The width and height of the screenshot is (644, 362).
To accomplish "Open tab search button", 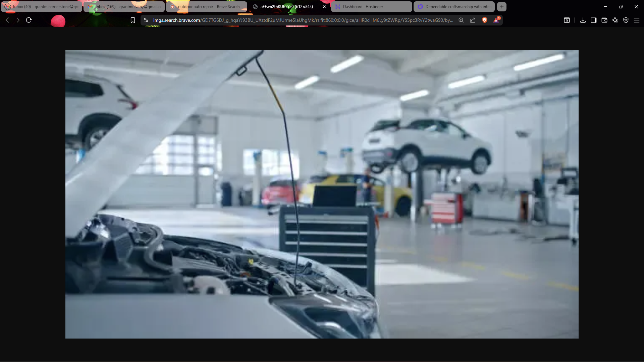I will coord(567,20).
